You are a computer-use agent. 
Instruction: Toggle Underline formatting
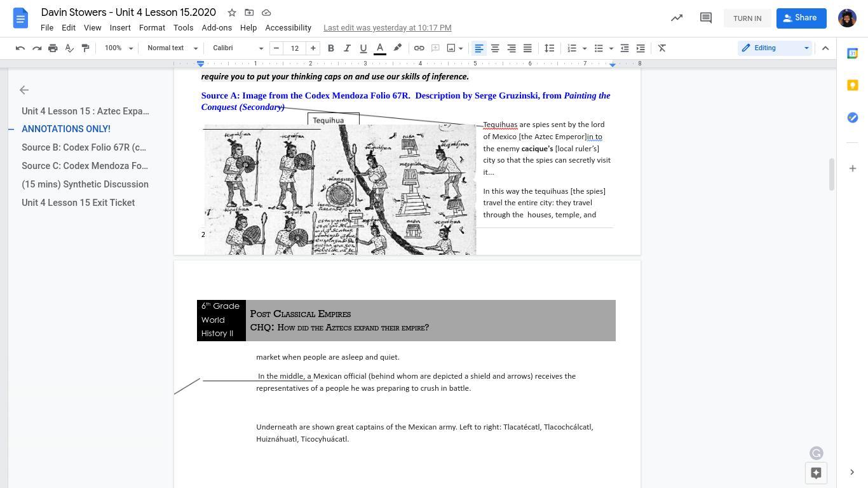[363, 48]
